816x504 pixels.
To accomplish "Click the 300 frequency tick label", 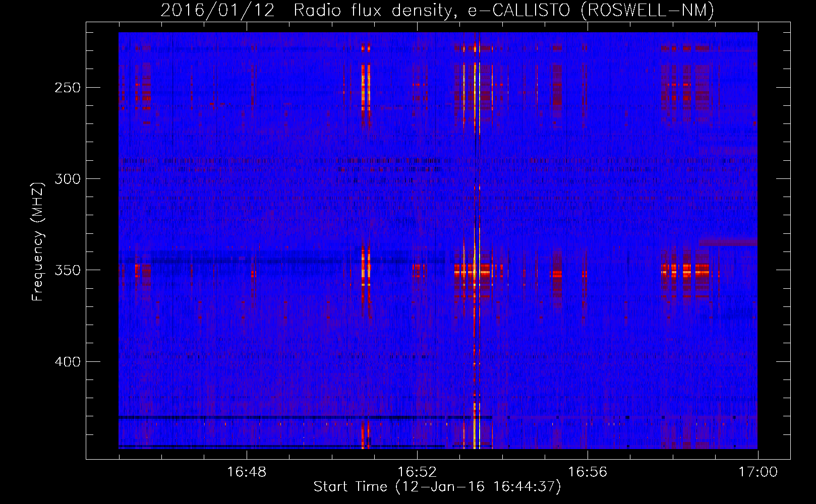I will click(68, 179).
